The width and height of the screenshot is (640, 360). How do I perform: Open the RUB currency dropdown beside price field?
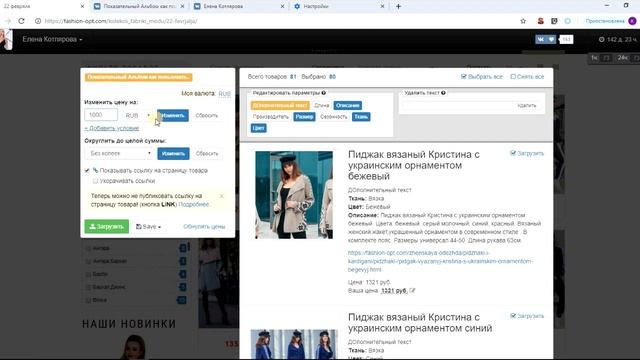pos(138,116)
